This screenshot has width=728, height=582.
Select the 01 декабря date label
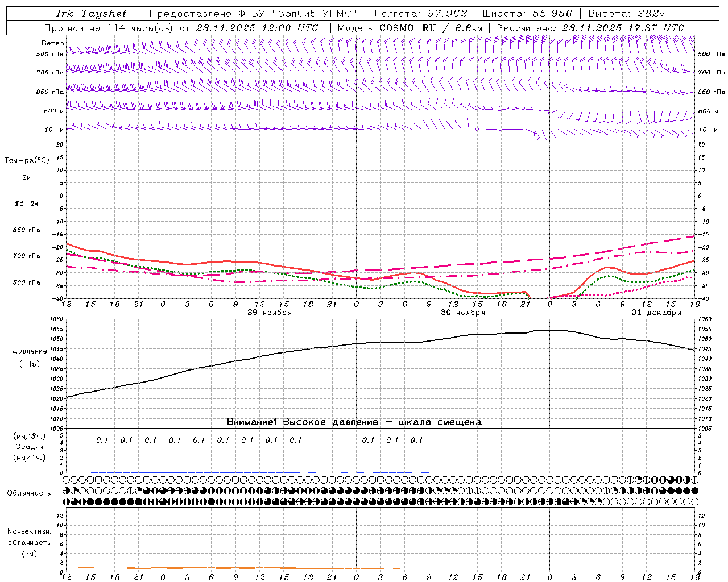(x=656, y=313)
